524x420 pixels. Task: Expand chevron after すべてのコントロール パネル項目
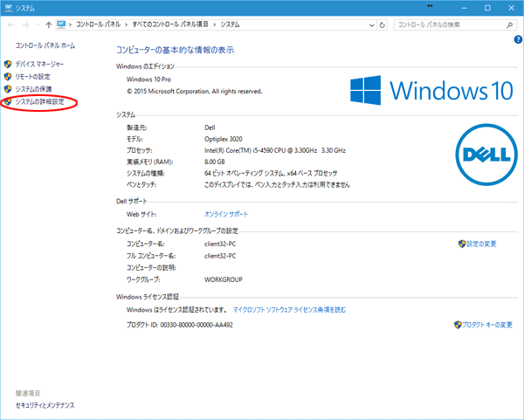[215, 24]
